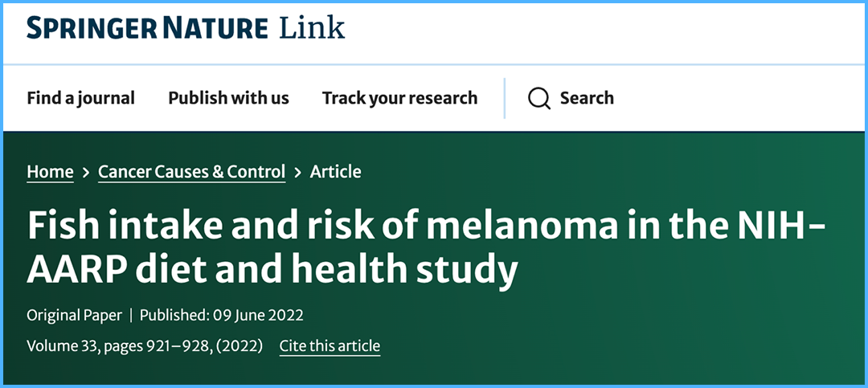This screenshot has width=868, height=388.
Task: Click the chevron separator after Home
Action: (86, 173)
